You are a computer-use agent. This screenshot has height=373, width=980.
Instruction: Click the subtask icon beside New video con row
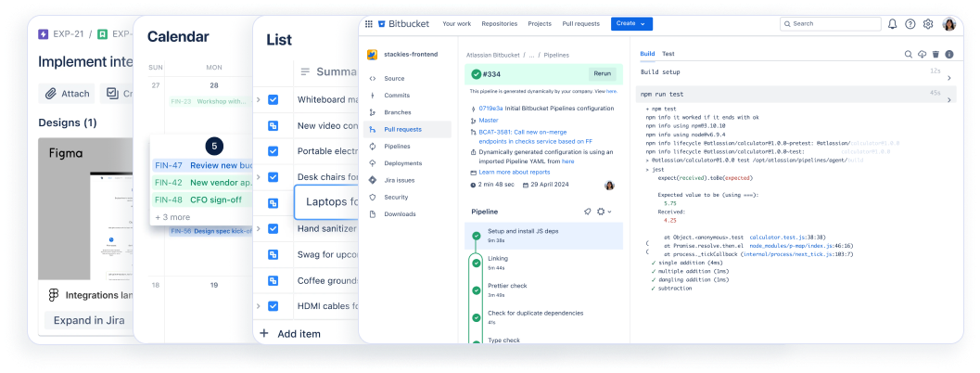point(273,126)
